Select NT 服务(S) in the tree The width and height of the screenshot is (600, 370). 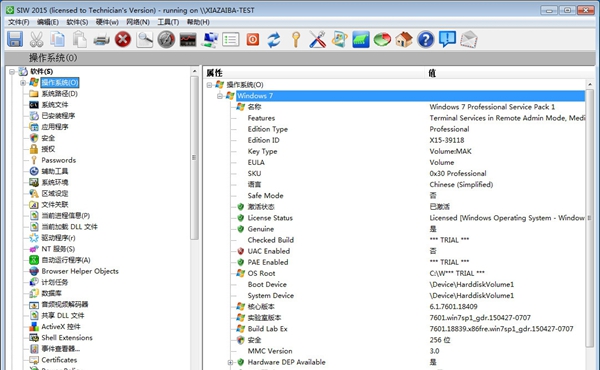point(58,249)
